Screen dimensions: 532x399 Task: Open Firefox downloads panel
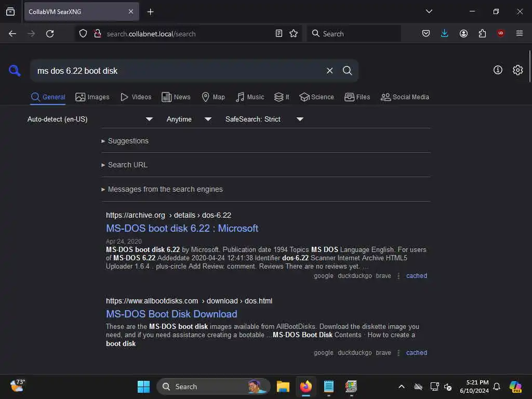(445, 33)
